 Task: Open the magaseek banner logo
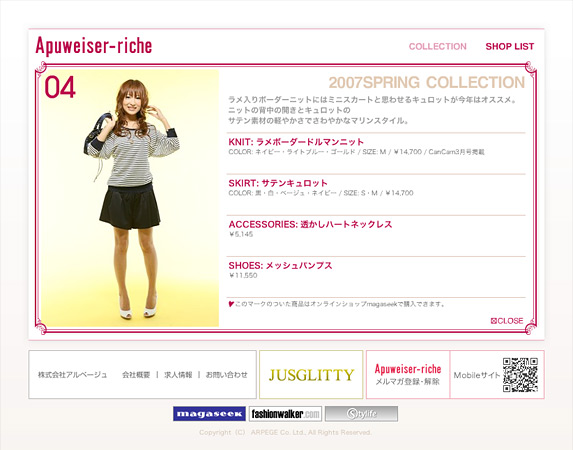click(x=209, y=414)
